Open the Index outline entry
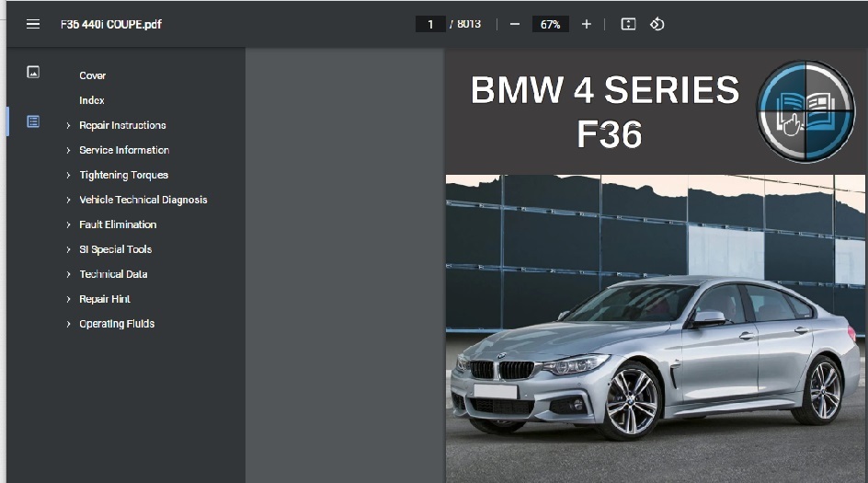 click(x=92, y=100)
